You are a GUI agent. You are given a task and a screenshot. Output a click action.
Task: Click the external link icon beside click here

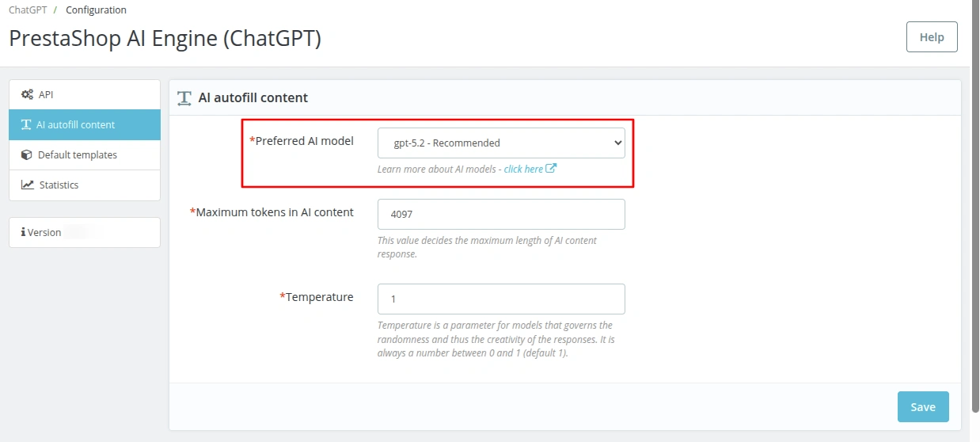[551, 168]
